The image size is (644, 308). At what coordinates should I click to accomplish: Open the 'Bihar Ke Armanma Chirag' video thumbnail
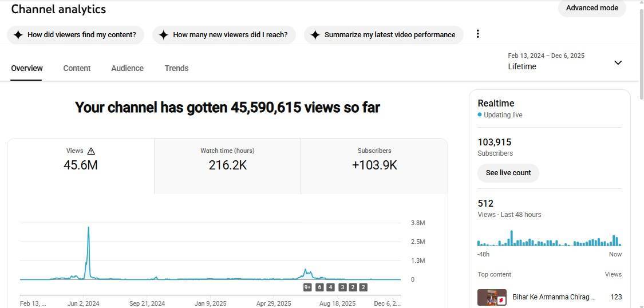pyautogui.click(x=492, y=297)
